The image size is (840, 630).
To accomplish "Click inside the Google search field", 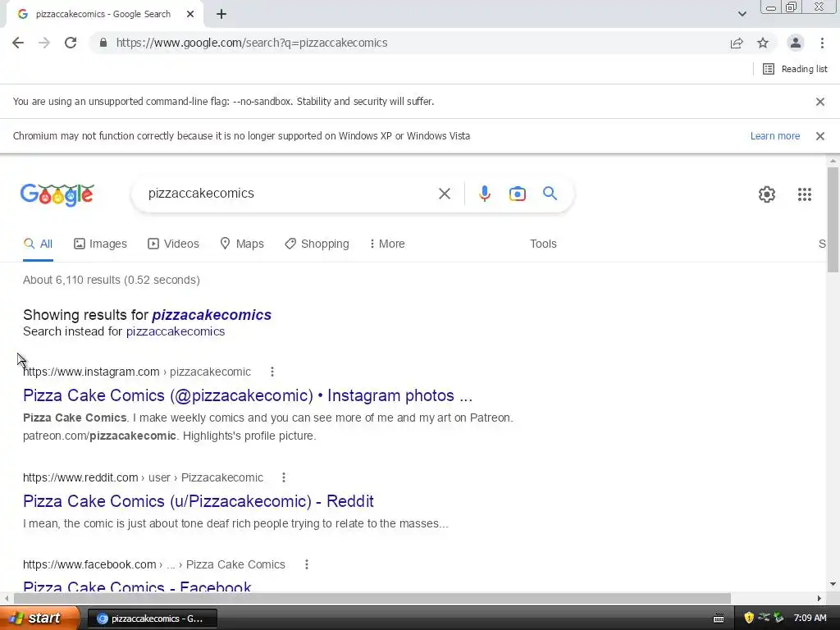I will 290,194.
